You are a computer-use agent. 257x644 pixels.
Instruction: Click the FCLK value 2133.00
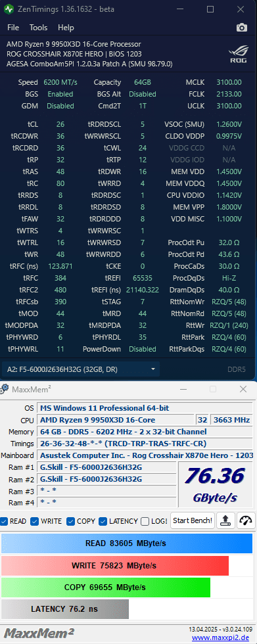pyautogui.click(x=229, y=94)
